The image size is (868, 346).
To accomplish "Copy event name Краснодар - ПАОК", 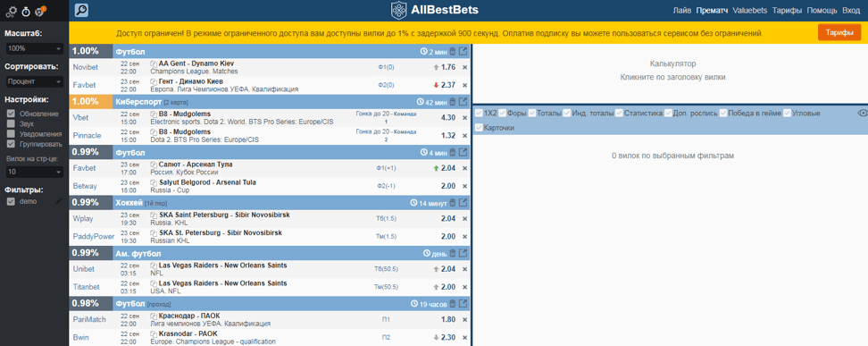I will click(154, 316).
